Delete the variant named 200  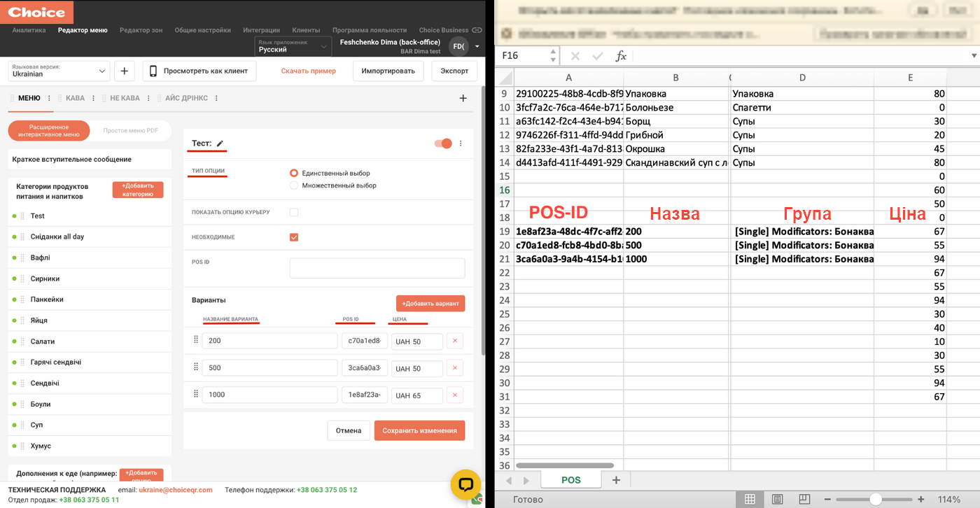click(454, 341)
